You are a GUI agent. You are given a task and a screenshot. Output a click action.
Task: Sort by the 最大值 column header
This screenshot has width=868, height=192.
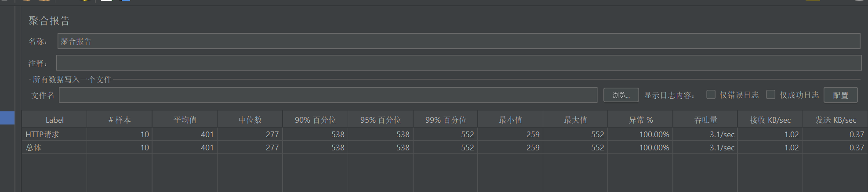[x=575, y=120]
